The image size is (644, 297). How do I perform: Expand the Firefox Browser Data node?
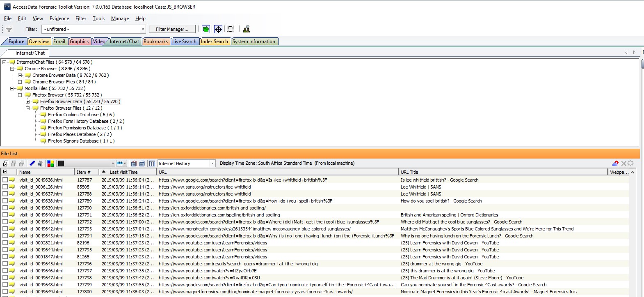tap(27, 101)
